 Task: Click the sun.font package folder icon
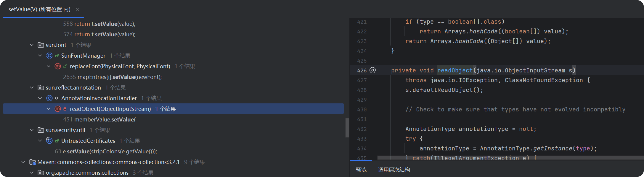(x=41, y=45)
